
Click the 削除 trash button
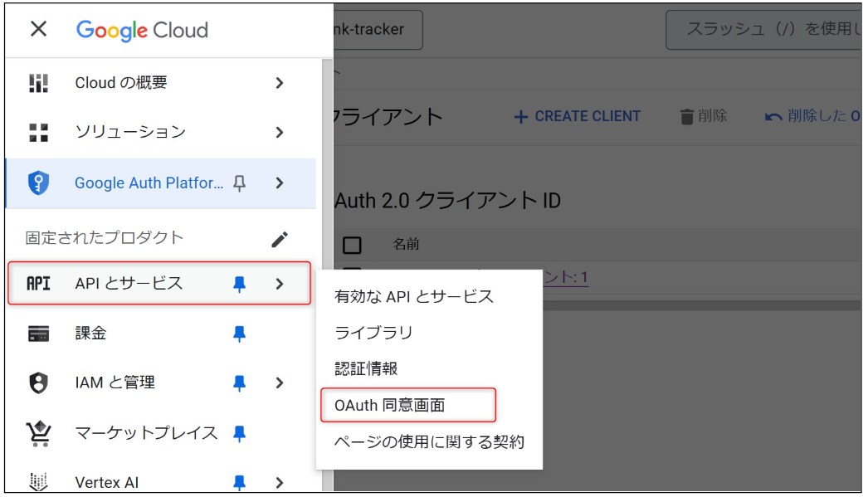704,116
